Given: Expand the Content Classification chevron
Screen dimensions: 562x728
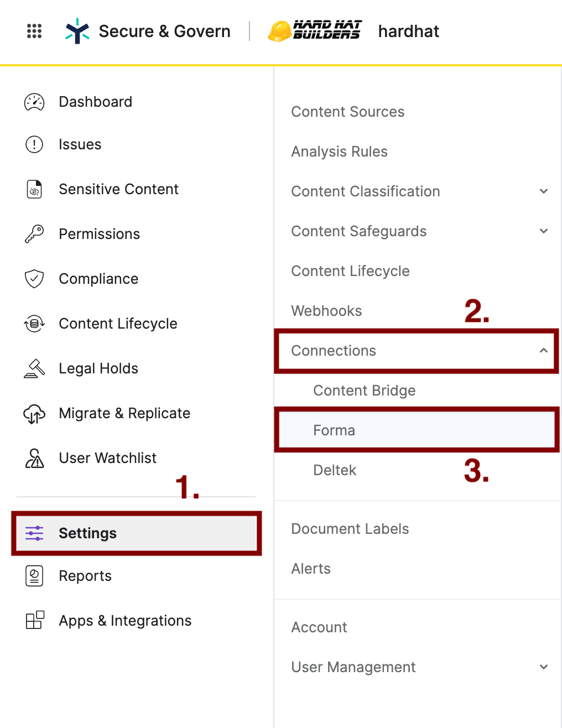Looking at the screenshot, I should 544,191.
